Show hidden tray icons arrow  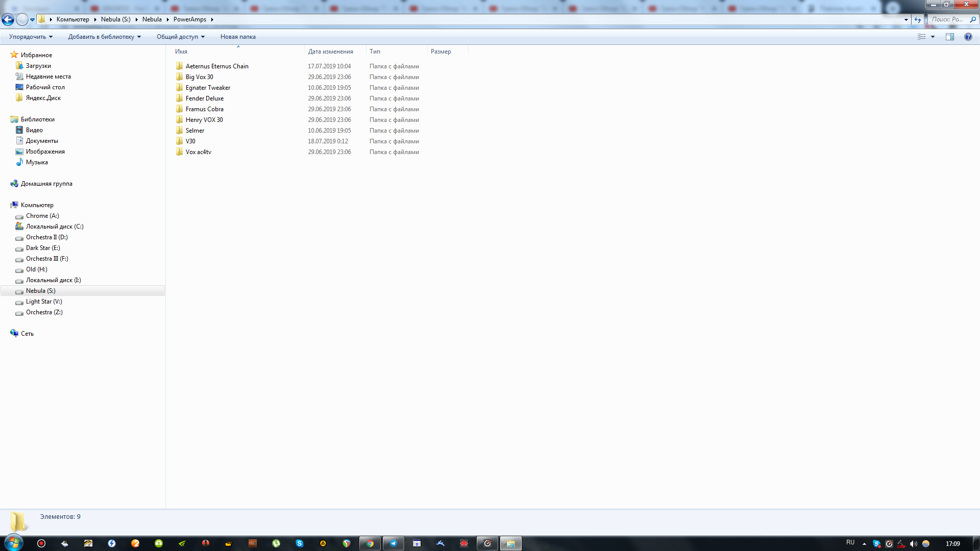click(x=864, y=544)
